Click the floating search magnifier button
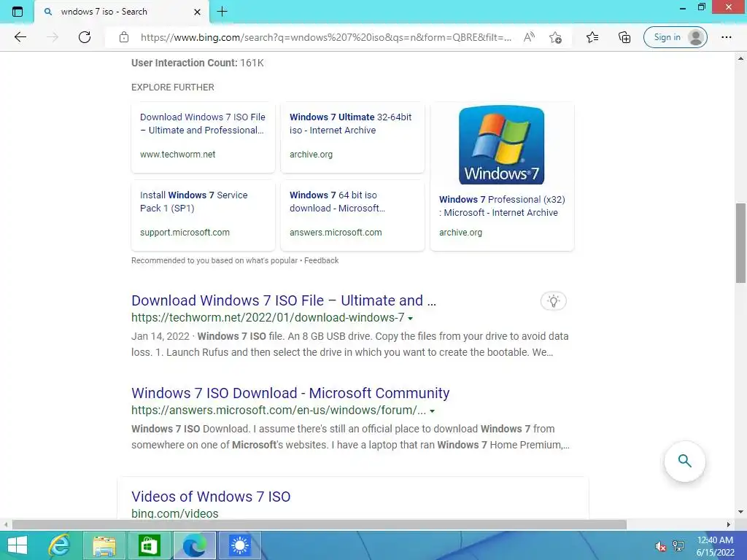Viewport: 747px width, 560px height. point(684,461)
